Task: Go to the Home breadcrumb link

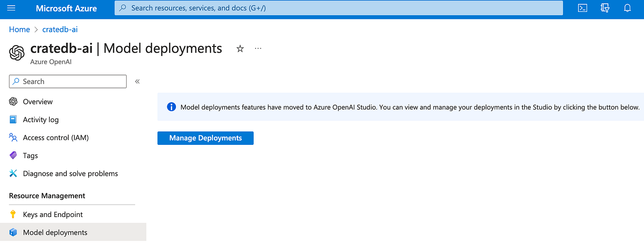Action: click(x=19, y=29)
